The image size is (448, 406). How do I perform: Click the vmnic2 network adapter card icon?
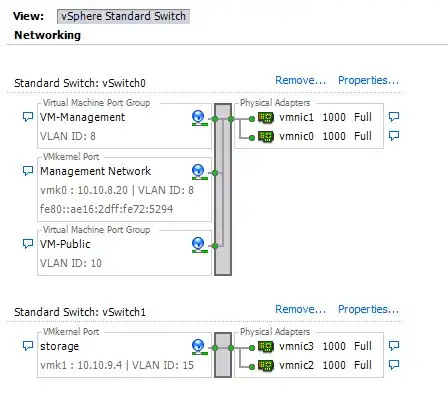(x=266, y=365)
